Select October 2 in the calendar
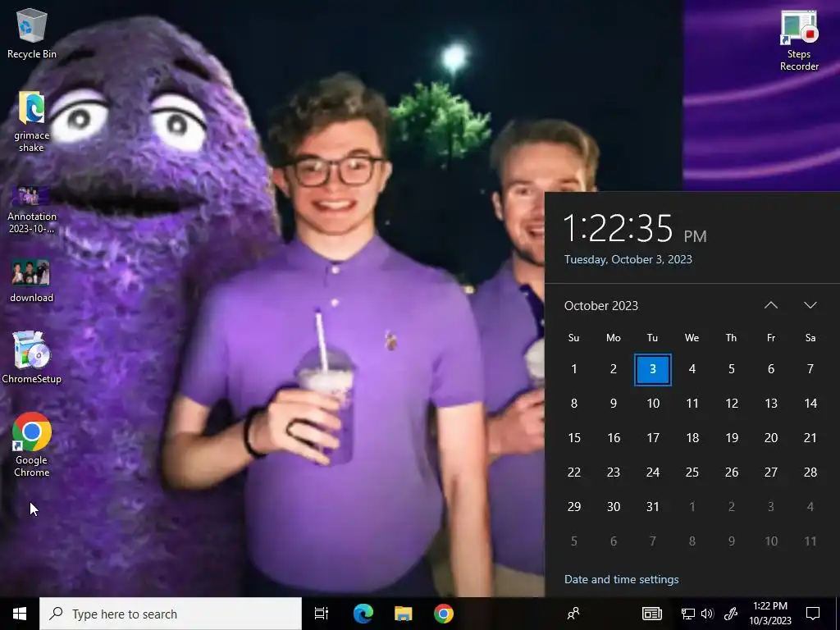840x630 pixels. [614, 369]
